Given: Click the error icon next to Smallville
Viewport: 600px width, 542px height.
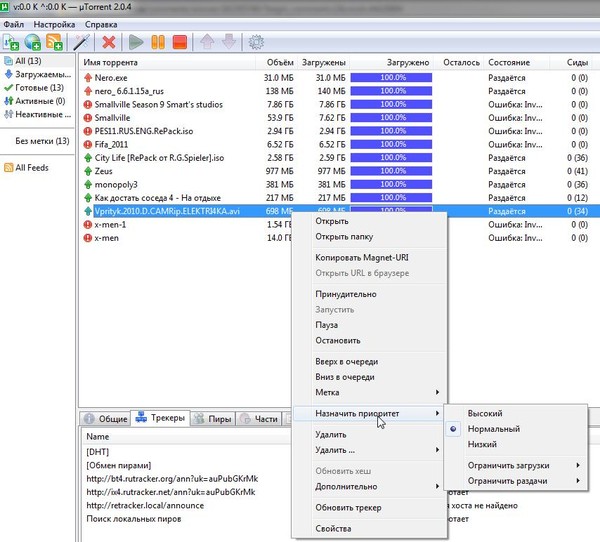Looking at the screenshot, I should coord(88,118).
